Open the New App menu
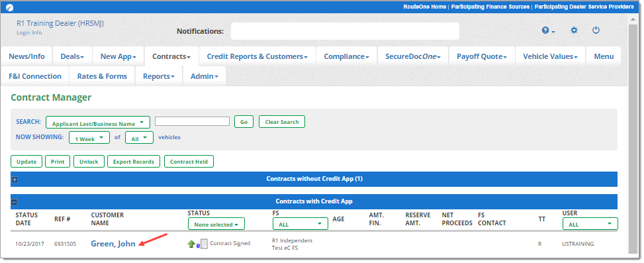 (x=118, y=56)
